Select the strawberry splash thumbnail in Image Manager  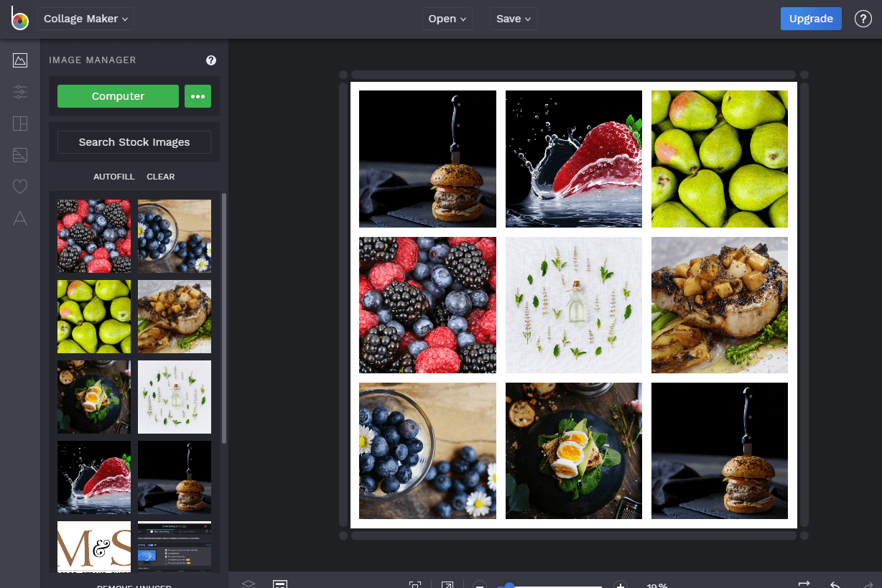pyautogui.click(x=94, y=477)
